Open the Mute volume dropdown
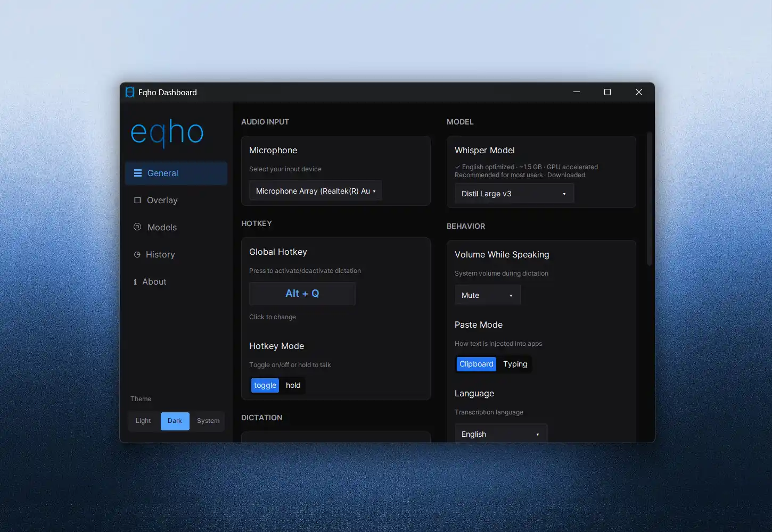Screen dimensions: 772x532 [x=488, y=295]
